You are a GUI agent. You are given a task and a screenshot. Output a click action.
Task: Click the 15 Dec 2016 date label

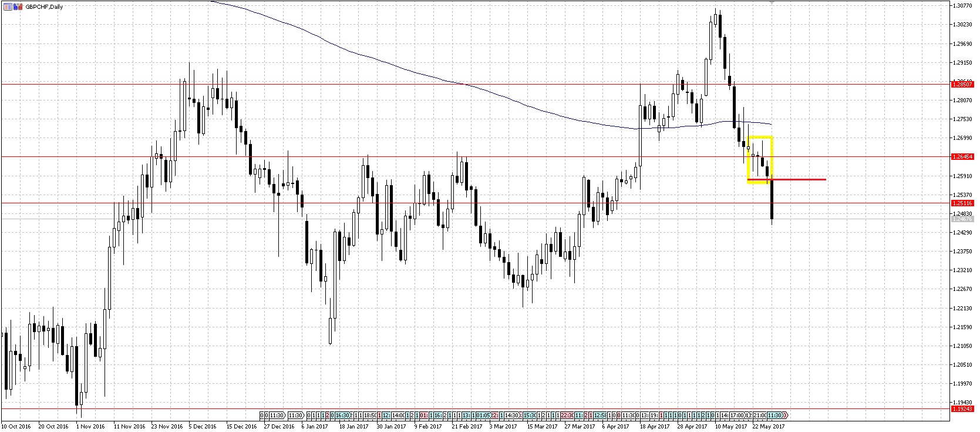point(242,427)
